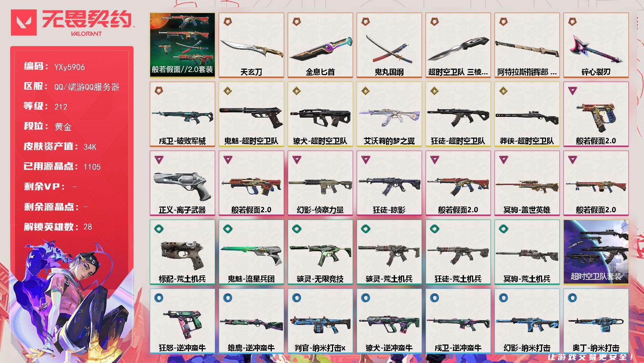Select the 鬼魅-流星兵团 green pistol skin
Screen dimensions: 644x363
(x=251, y=252)
